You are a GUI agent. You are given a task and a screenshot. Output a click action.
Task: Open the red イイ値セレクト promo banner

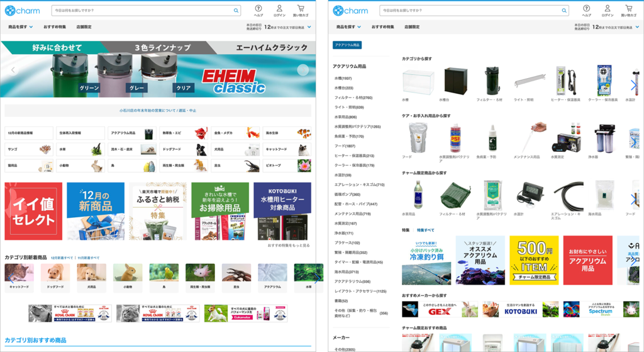[x=33, y=211]
